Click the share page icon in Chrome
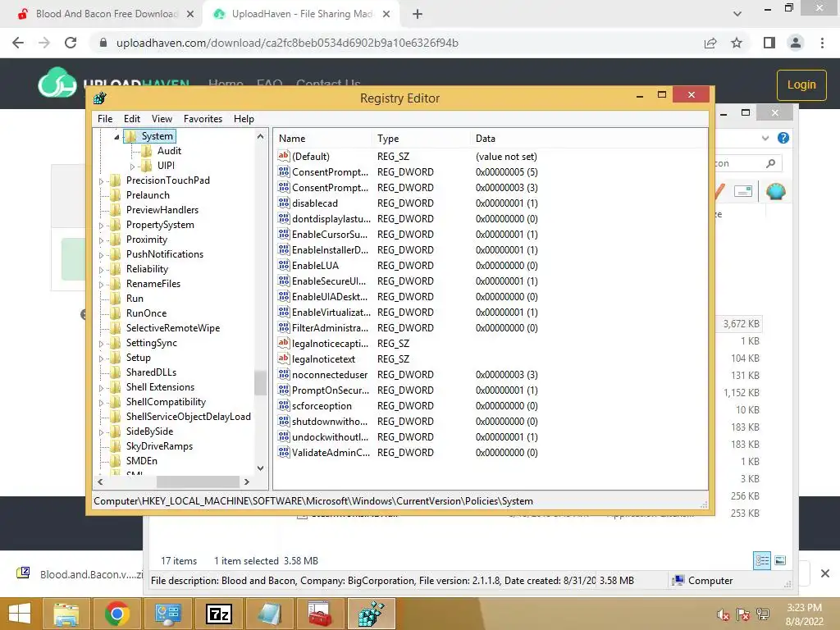The image size is (840, 630). (x=710, y=43)
